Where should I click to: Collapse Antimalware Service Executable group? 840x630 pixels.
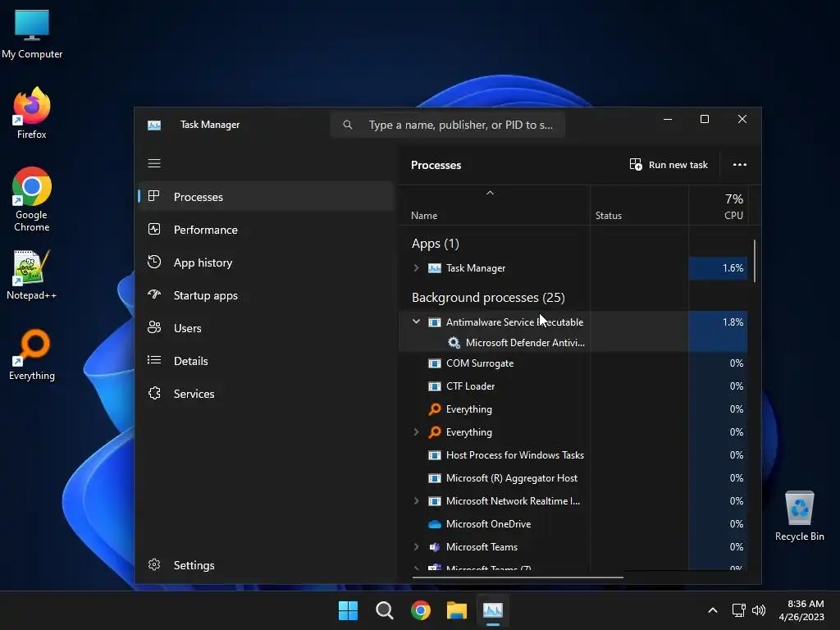click(416, 322)
